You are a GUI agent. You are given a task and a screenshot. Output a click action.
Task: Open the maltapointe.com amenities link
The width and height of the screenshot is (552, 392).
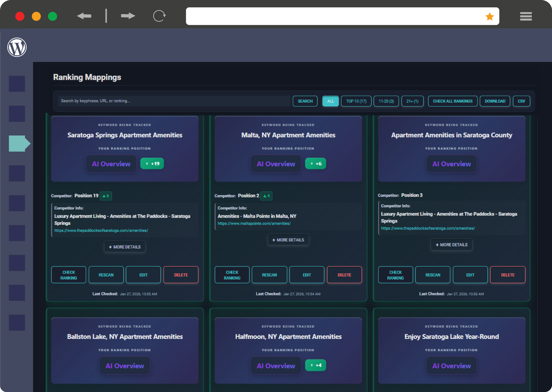click(x=254, y=224)
